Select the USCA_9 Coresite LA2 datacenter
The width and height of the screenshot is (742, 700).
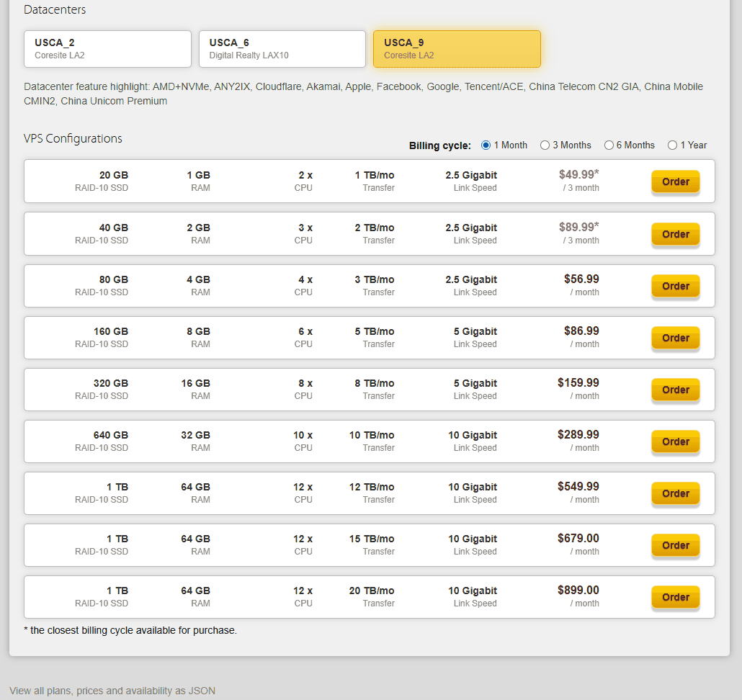click(x=457, y=49)
